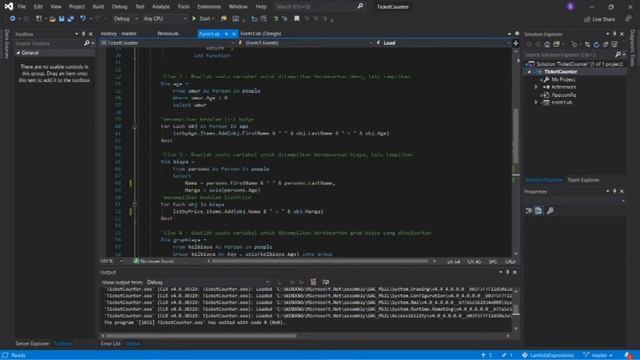
Task: Pin the Output panel
Action: pos(507,272)
